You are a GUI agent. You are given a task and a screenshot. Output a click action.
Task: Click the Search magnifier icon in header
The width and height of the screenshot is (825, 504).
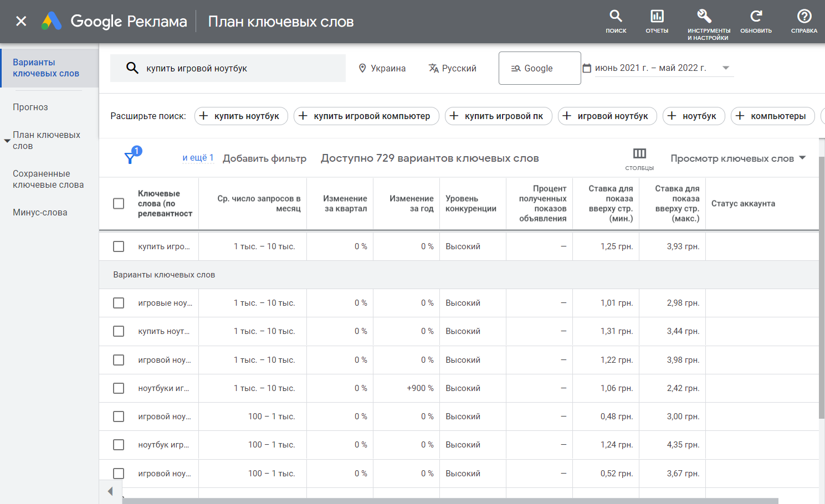tap(616, 17)
